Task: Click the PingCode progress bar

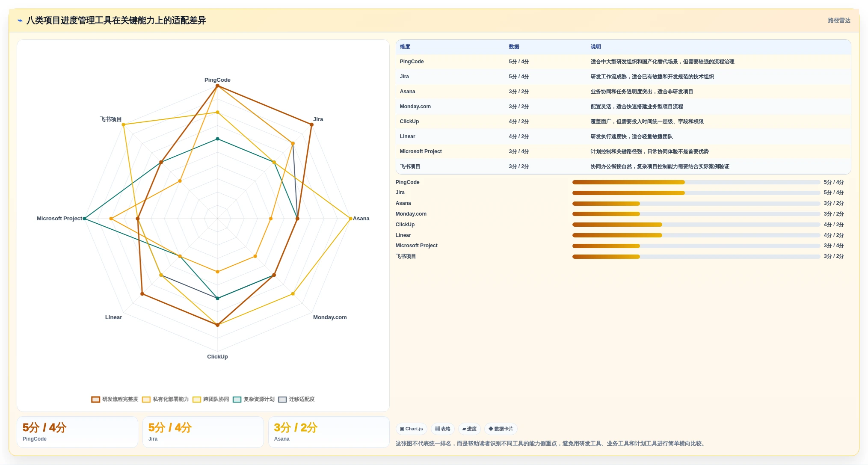Action: 696,183
